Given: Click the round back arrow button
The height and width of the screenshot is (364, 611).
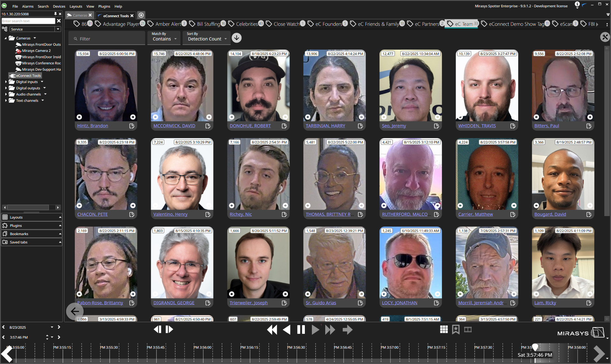Looking at the screenshot, I should click(75, 311).
